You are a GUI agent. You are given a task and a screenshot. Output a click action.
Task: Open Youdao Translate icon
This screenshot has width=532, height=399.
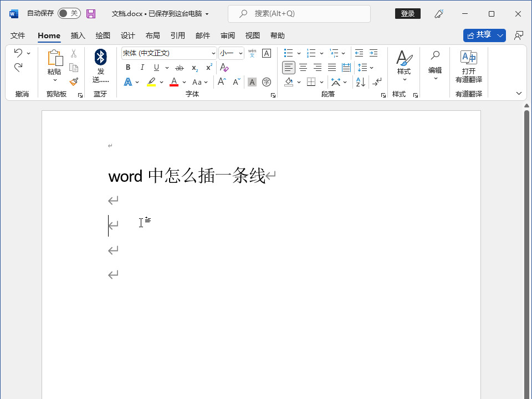pos(469,57)
